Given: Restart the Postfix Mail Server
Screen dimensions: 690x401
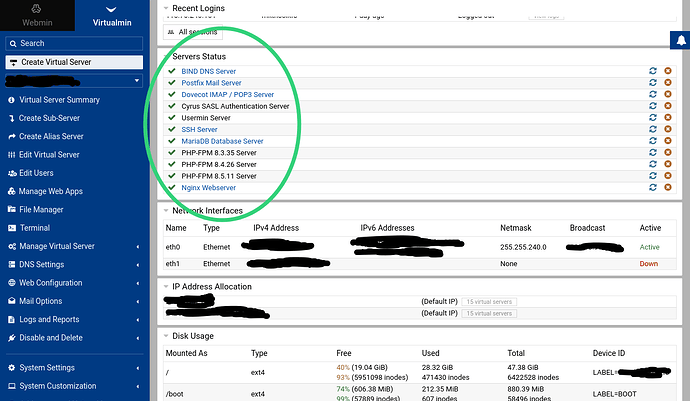Looking at the screenshot, I should click(653, 82).
